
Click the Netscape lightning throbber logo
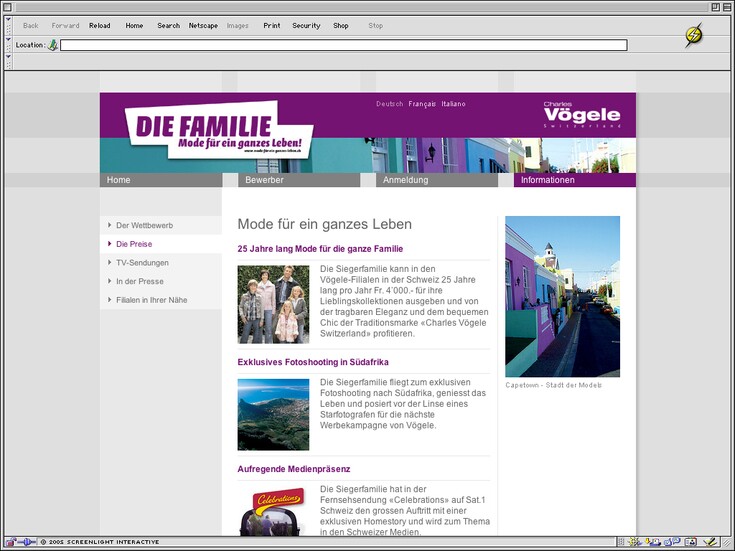click(x=694, y=35)
